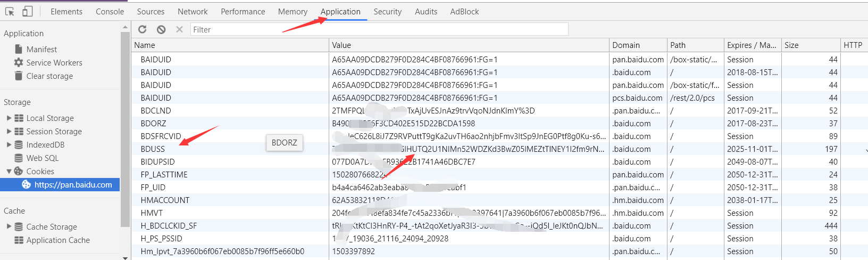This screenshot has height=260, width=868.
Task: Switch to the Network tab
Action: pos(193,11)
